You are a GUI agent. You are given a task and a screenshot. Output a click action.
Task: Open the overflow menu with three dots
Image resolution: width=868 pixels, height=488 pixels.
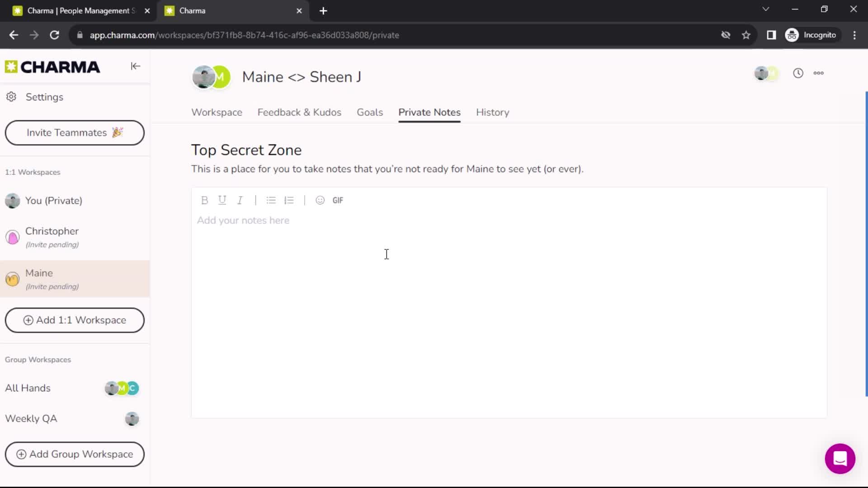(x=819, y=73)
